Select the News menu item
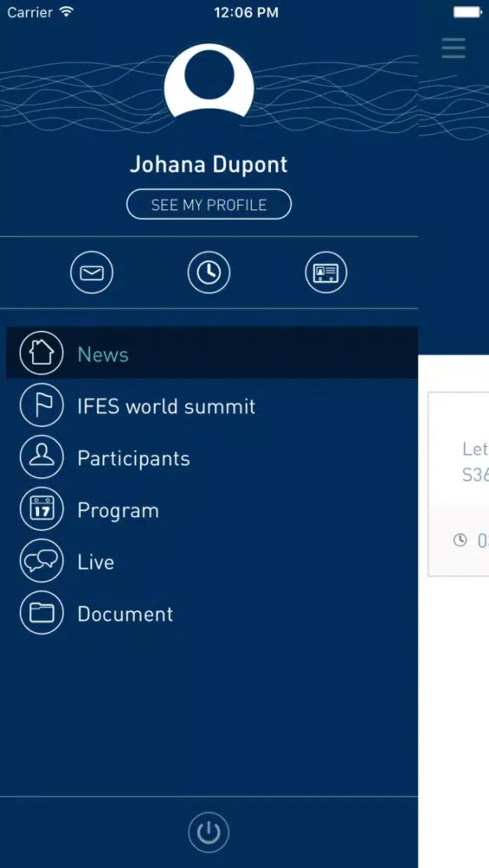The image size is (489, 868). pos(212,352)
